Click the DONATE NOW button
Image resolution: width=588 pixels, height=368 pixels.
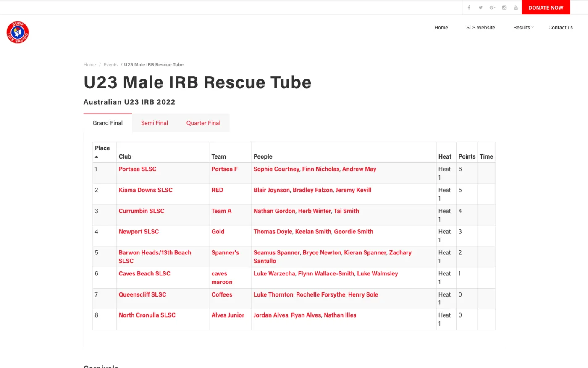click(546, 8)
